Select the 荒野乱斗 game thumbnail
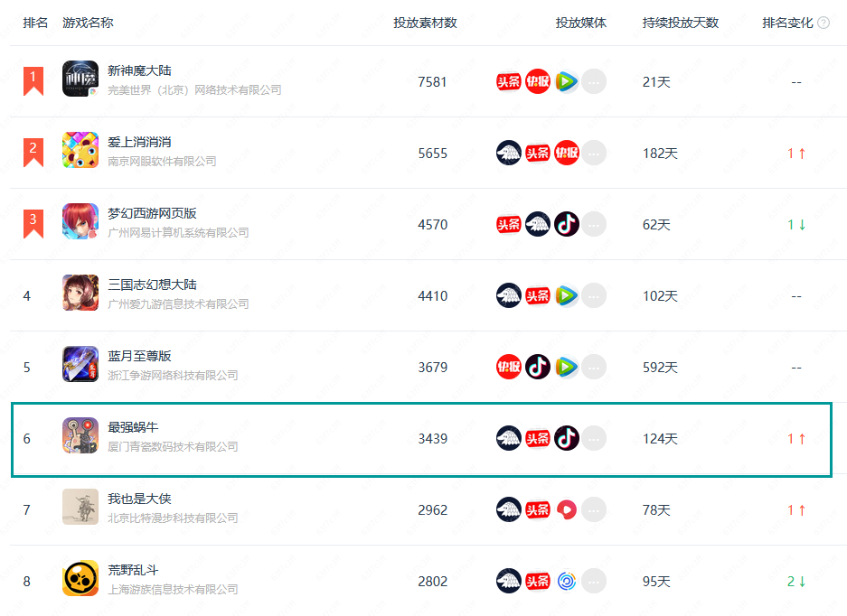The width and height of the screenshot is (847, 616). coord(80,578)
